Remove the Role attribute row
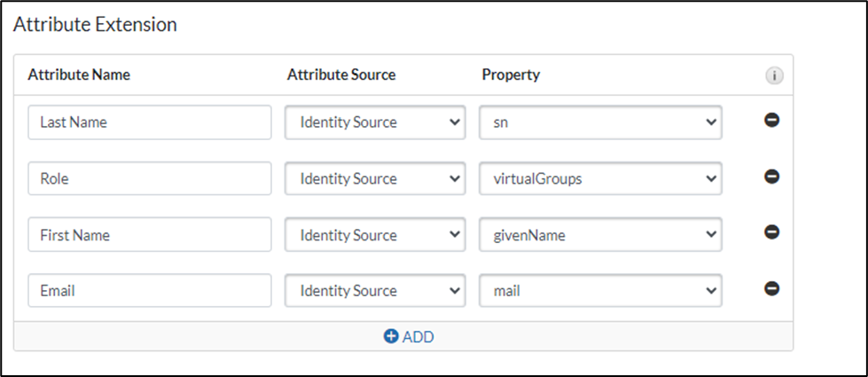 (x=771, y=177)
